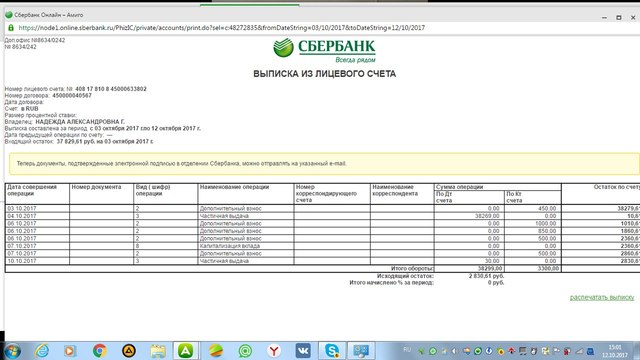Viewport: 640px width, 360px height.
Task: Click the 'распечатать выписку' link
Action: point(602,297)
